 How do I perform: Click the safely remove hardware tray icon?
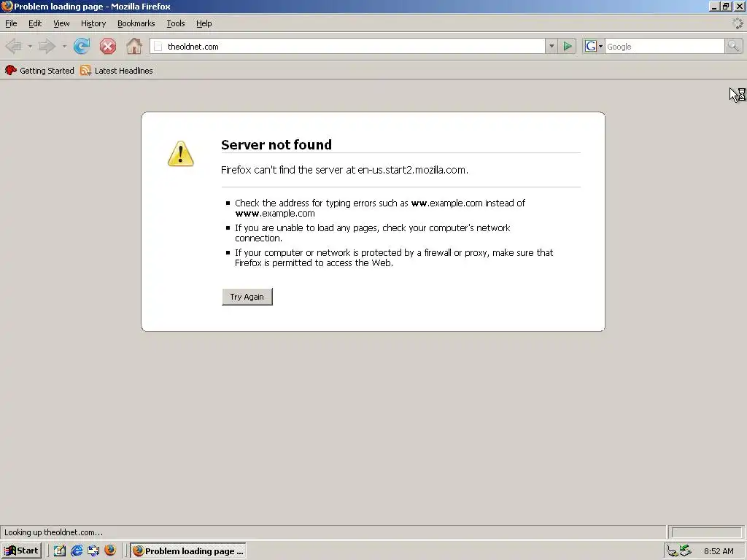(685, 551)
